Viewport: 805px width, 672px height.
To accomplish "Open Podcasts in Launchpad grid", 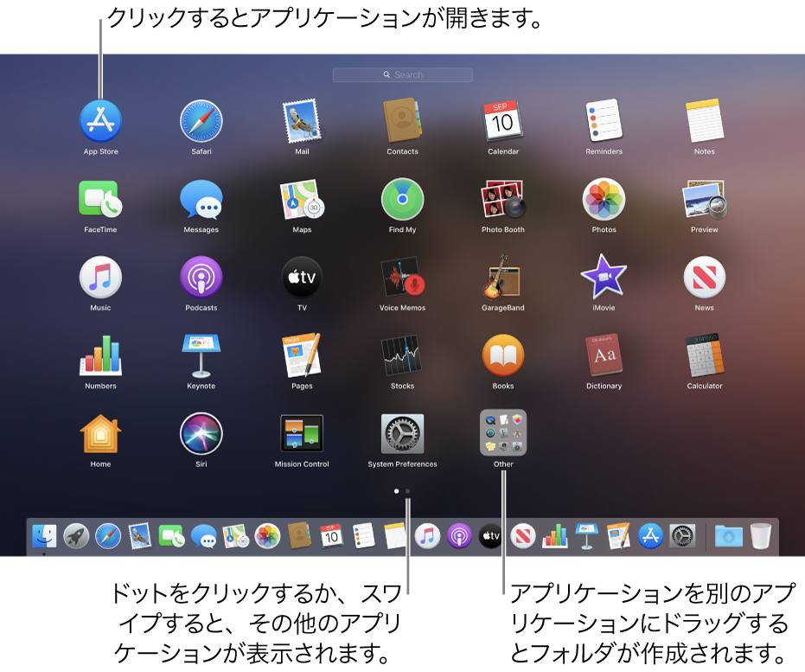I will tap(201, 278).
